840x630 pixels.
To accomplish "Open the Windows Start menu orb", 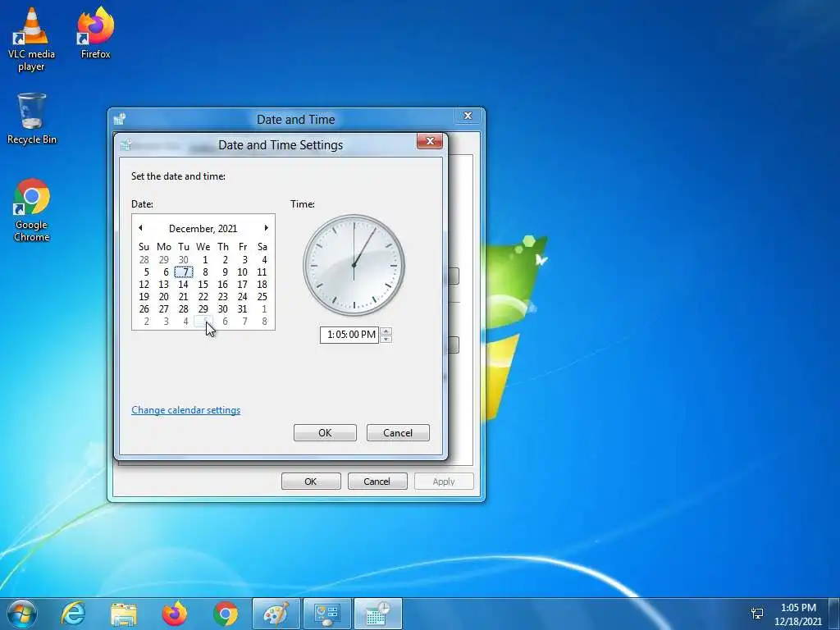I will click(21, 614).
